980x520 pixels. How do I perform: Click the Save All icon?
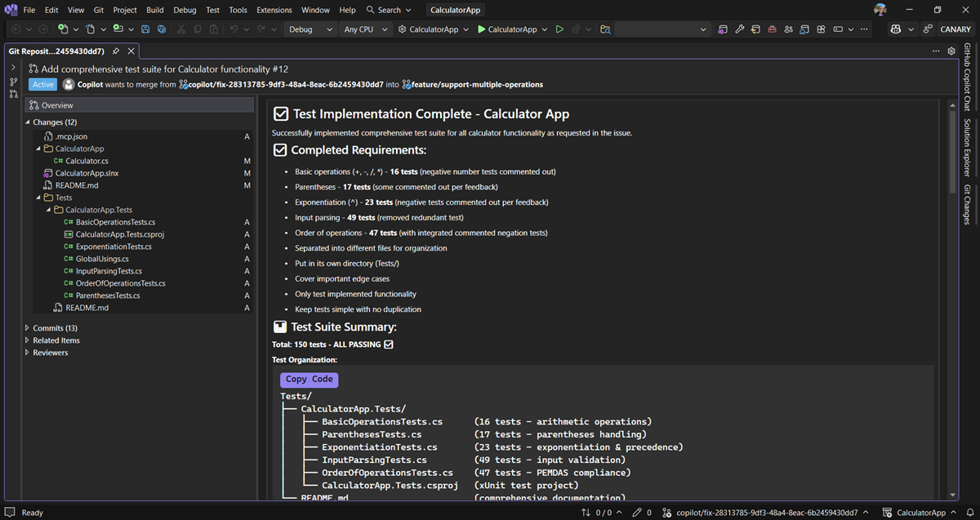pyautogui.click(x=162, y=29)
